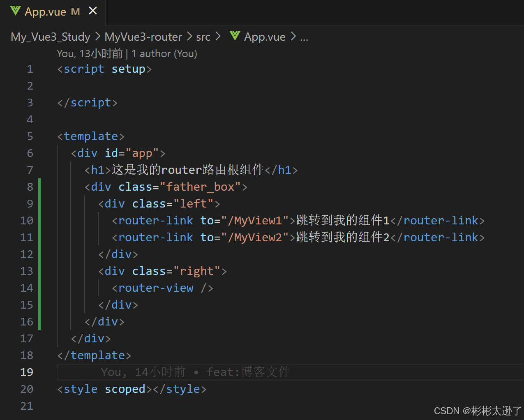Click the '/MyView1' route string
The width and height of the screenshot is (524, 420).
coord(255,221)
